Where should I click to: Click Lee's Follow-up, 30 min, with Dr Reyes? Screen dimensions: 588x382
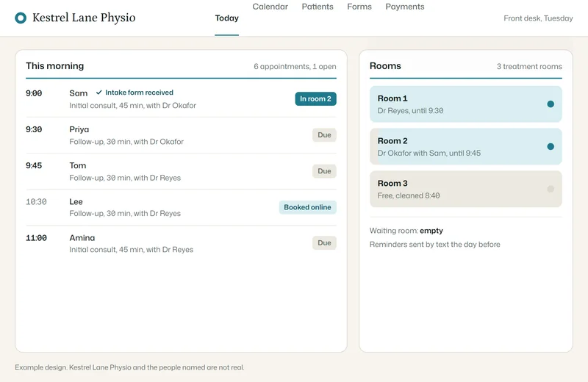tap(125, 213)
